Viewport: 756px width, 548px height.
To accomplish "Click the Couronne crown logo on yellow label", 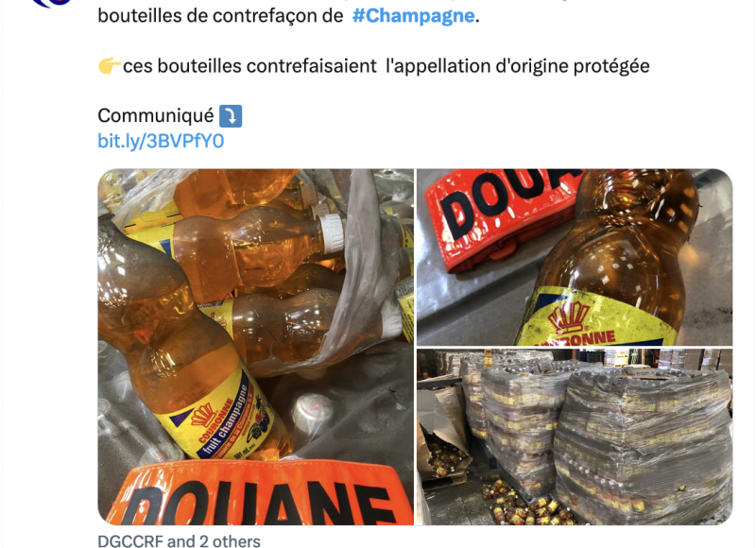I will [570, 317].
